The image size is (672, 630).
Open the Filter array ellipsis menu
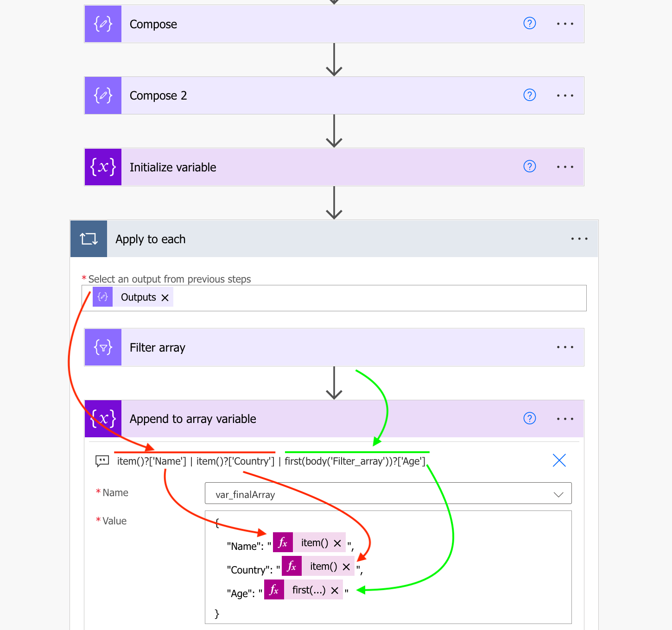coord(565,347)
